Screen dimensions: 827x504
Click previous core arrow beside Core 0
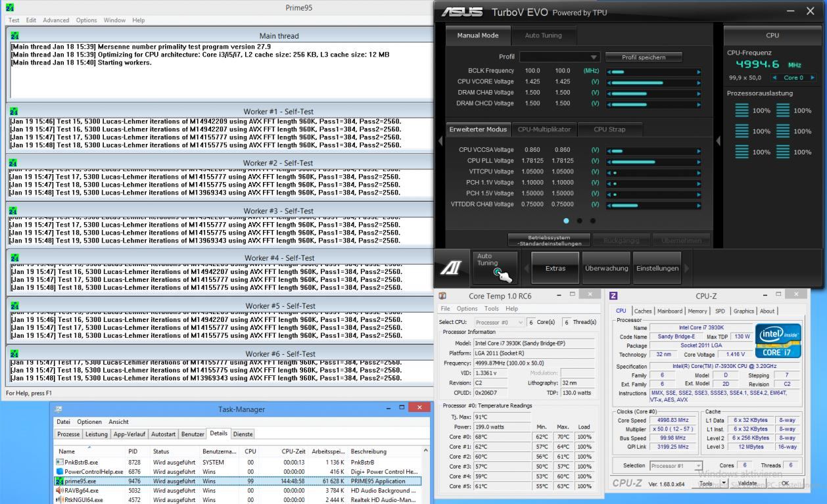(774, 78)
